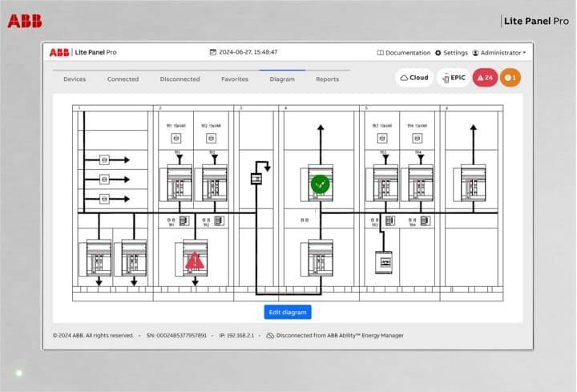Image resolution: width=577 pixels, height=392 pixels.
Task: Click the '© 2024 ABB. All rights reserved.' text
Action: (93, 336)
